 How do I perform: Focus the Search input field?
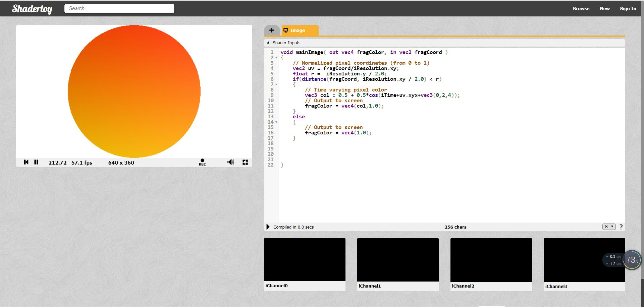pos(119,8)
